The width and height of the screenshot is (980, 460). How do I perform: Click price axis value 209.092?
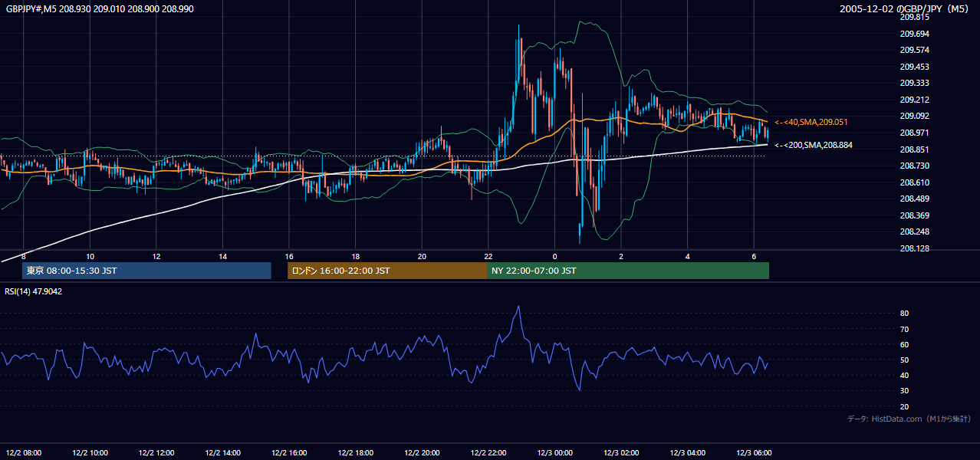click(x=915, y=116)
